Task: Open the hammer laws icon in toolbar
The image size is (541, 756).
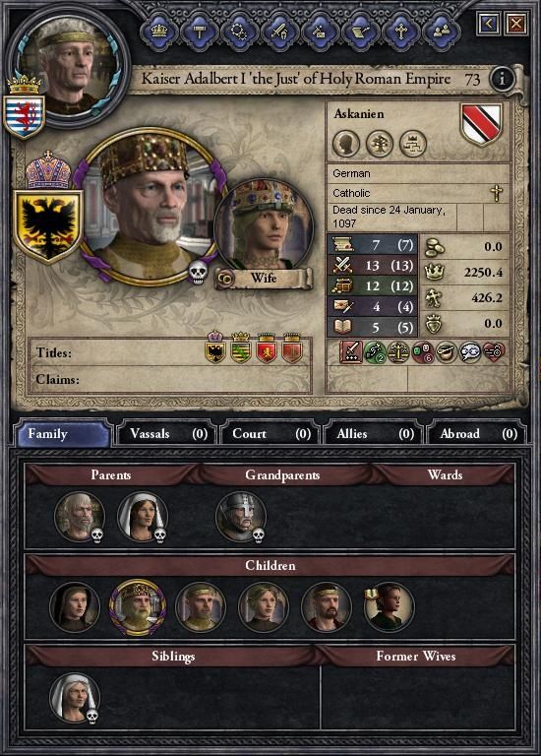Action: coord(199,31)
